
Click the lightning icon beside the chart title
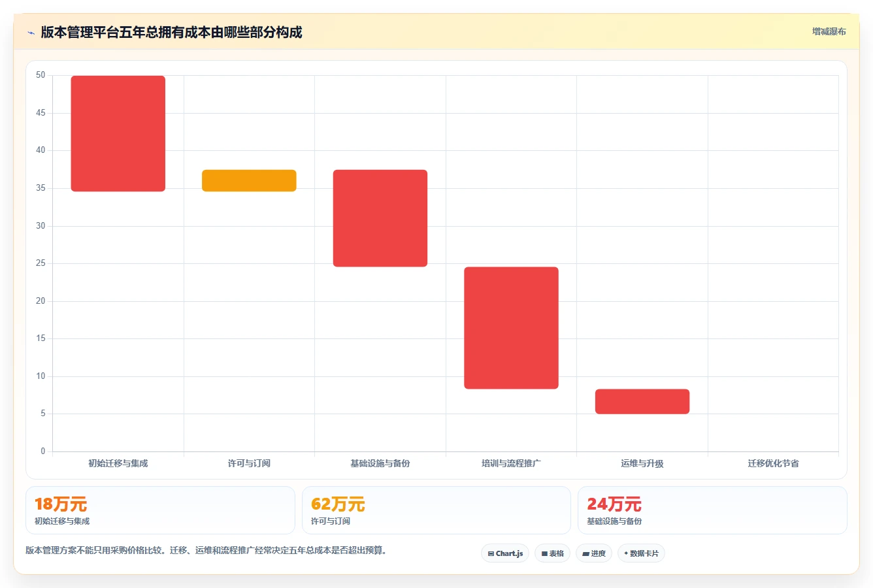point(31,33)
